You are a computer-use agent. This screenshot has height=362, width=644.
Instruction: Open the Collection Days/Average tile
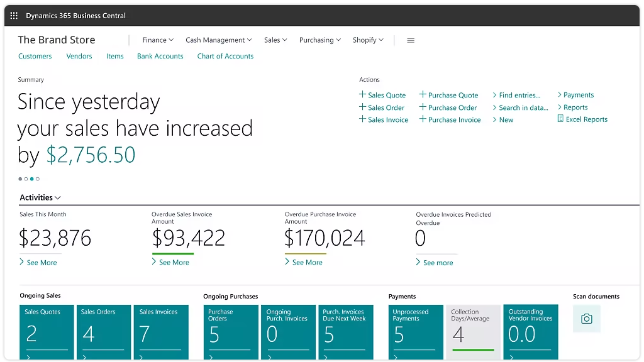[x=474, y=332]
